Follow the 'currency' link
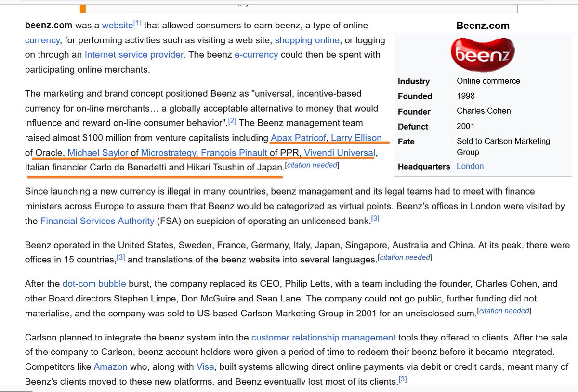 (42, 40)
